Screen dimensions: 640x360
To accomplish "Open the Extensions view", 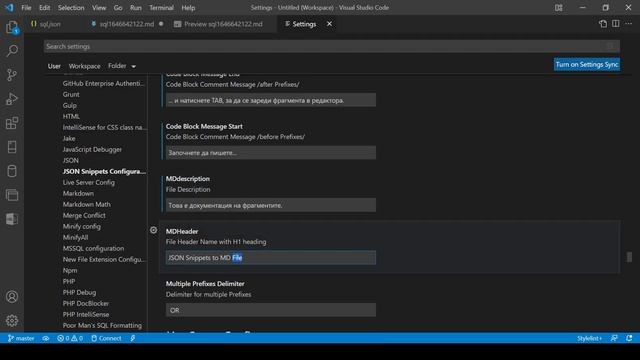I will point(12,123).
